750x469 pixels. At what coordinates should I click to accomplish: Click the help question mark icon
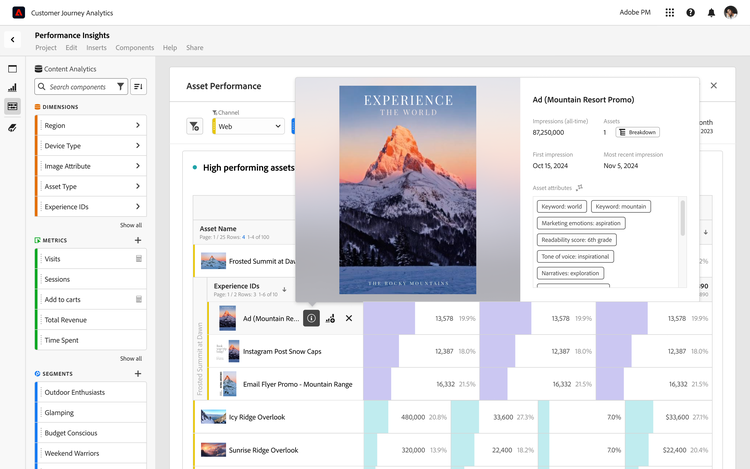click(x=690, y=13)
